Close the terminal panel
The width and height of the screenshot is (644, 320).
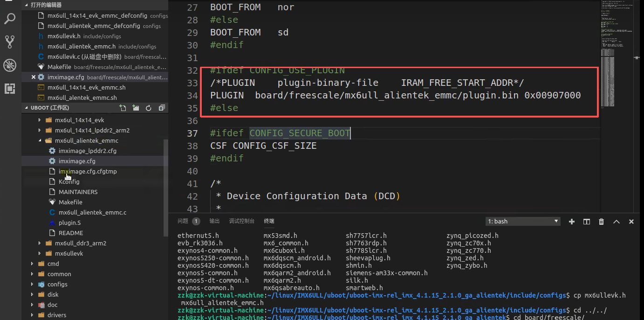(x=631, y=222)
